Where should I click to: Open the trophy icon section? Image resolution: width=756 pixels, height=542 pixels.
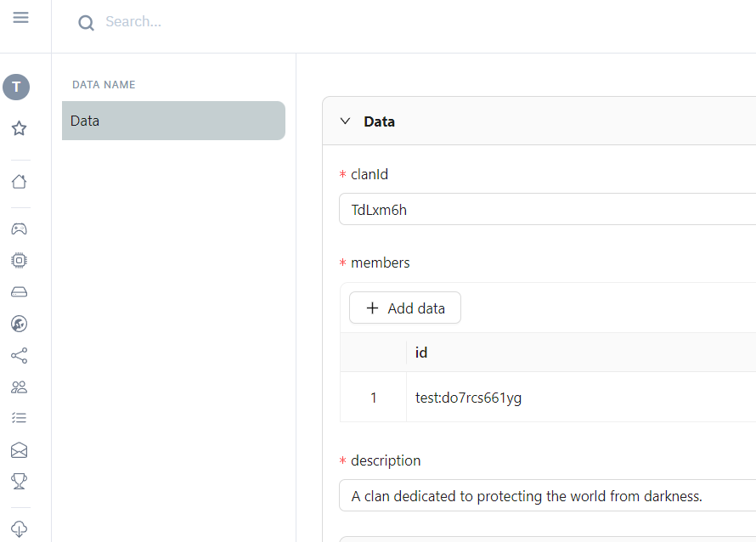click(x=20, y=481)
